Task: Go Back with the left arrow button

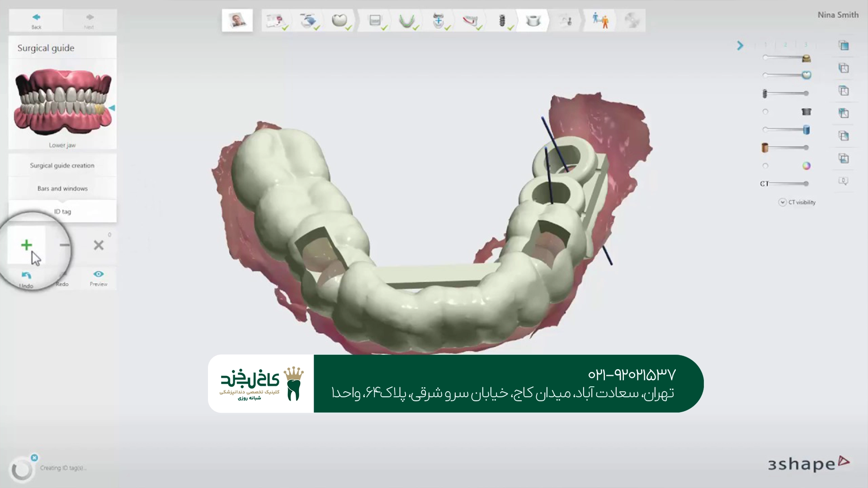Action: pos(36,20)
